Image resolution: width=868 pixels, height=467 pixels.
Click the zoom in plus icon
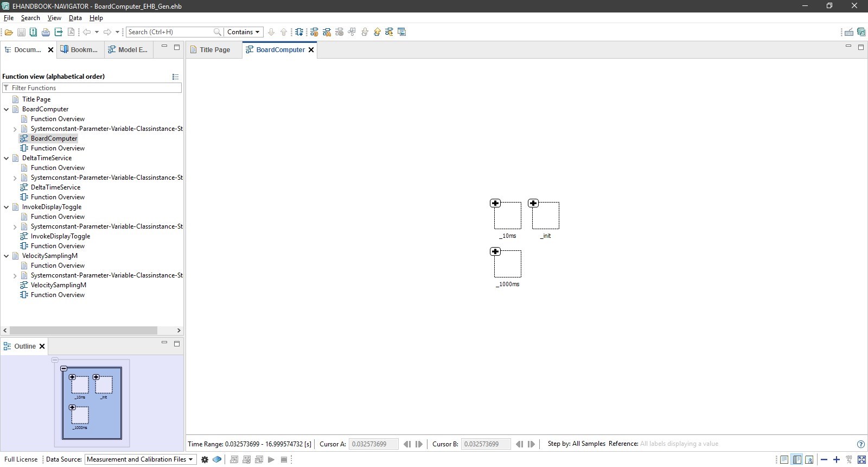pos(836,460)
